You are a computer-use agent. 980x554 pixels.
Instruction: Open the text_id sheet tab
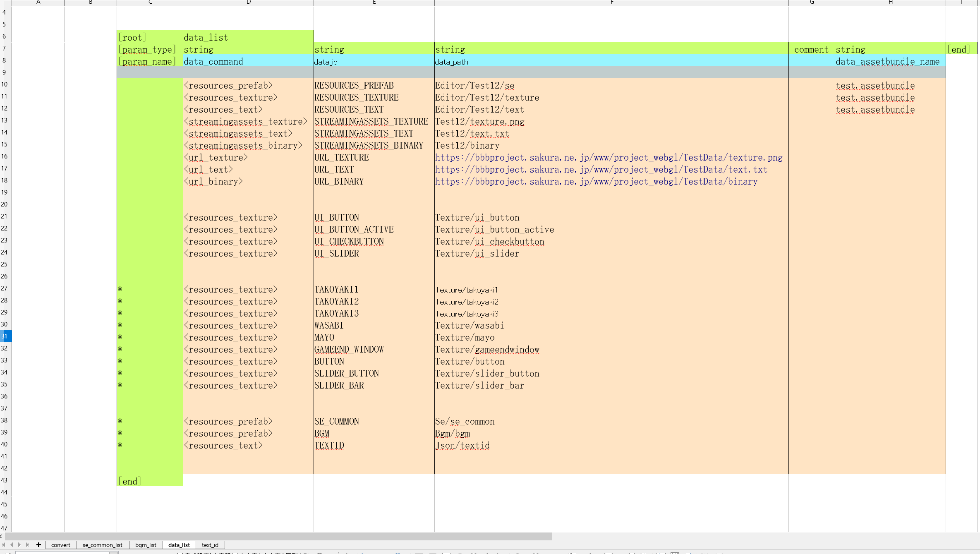tap(210, 545)
